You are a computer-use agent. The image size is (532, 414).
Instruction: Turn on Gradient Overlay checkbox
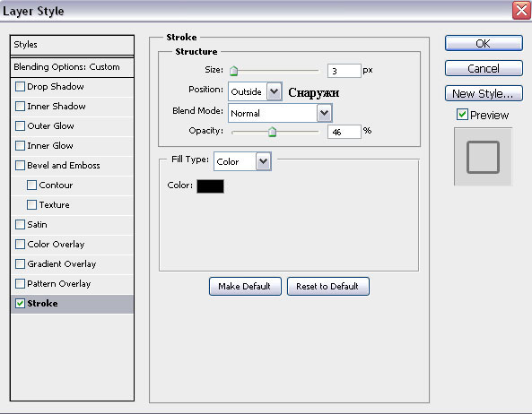point(20,264)
